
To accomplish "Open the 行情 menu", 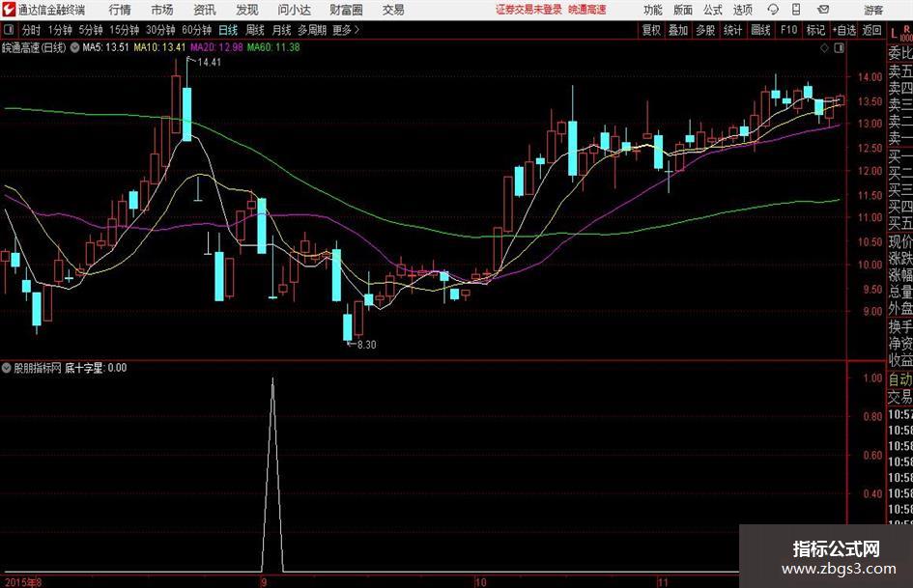I will 120,10.
